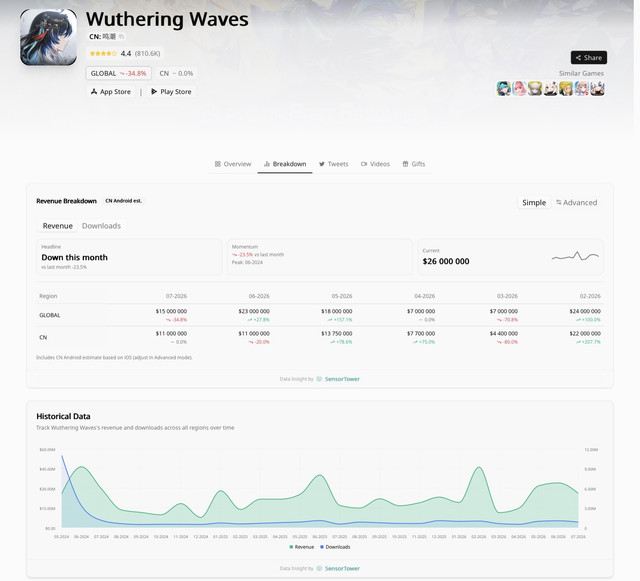
Task: Open the Gifts tab
Action: click(x=414, y=164)
